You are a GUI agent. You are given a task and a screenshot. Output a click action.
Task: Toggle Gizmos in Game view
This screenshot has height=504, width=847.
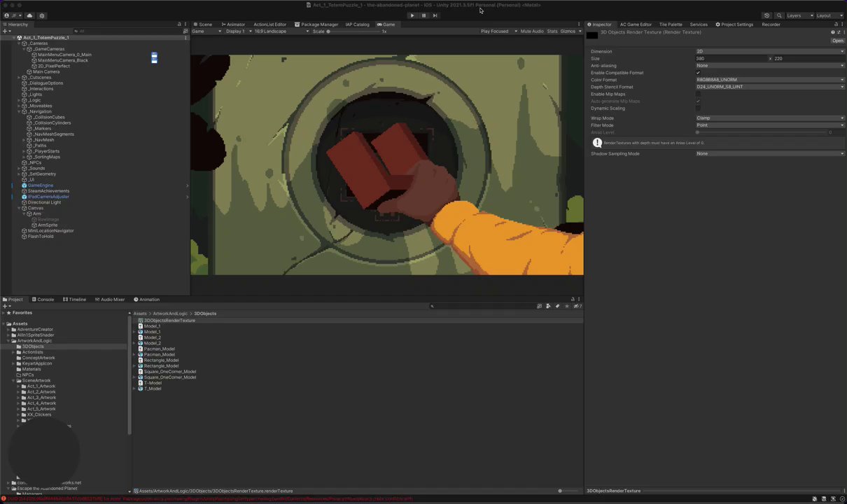point(568,31)
